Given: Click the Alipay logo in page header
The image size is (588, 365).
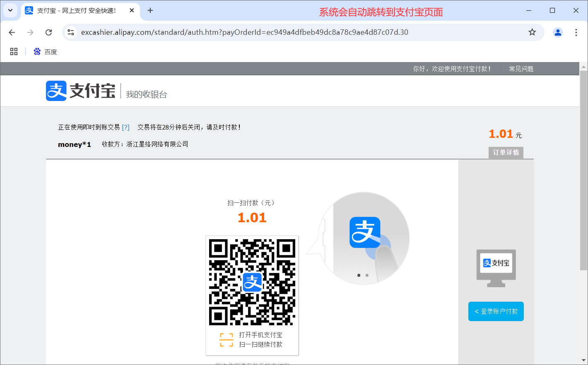Looking at the screenshot, I should (81, 91).
